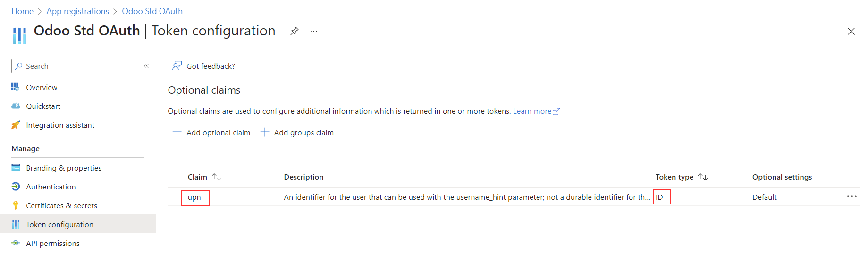Sort the table by Token type
This screenshot has width=868, height=253.
[703, 177]
